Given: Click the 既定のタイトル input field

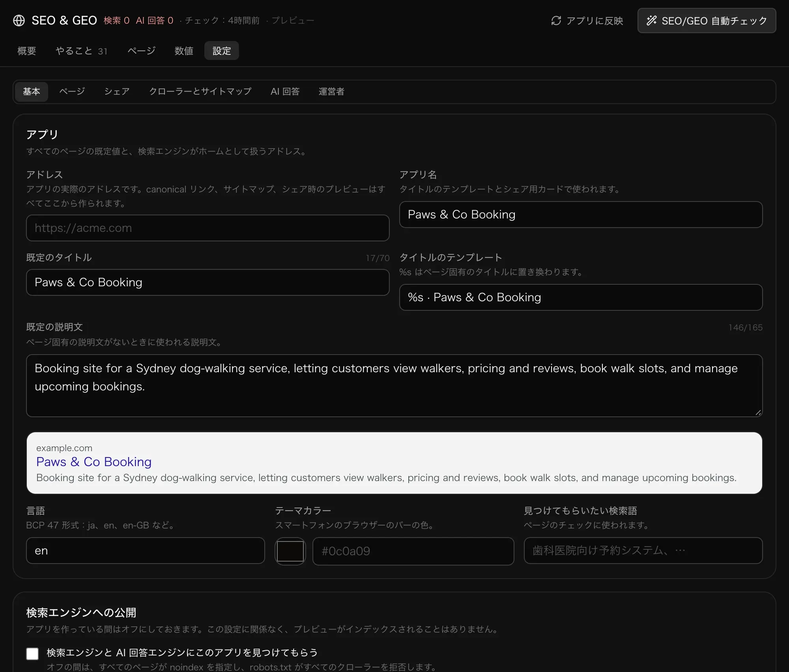Looking at the screenshot, I should coord(208,282).
